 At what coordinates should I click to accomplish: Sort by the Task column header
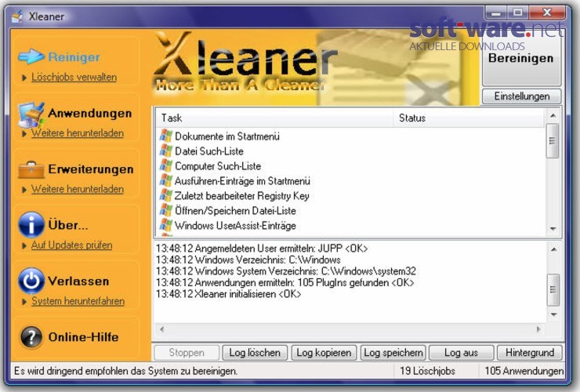[x=274, y=118]
